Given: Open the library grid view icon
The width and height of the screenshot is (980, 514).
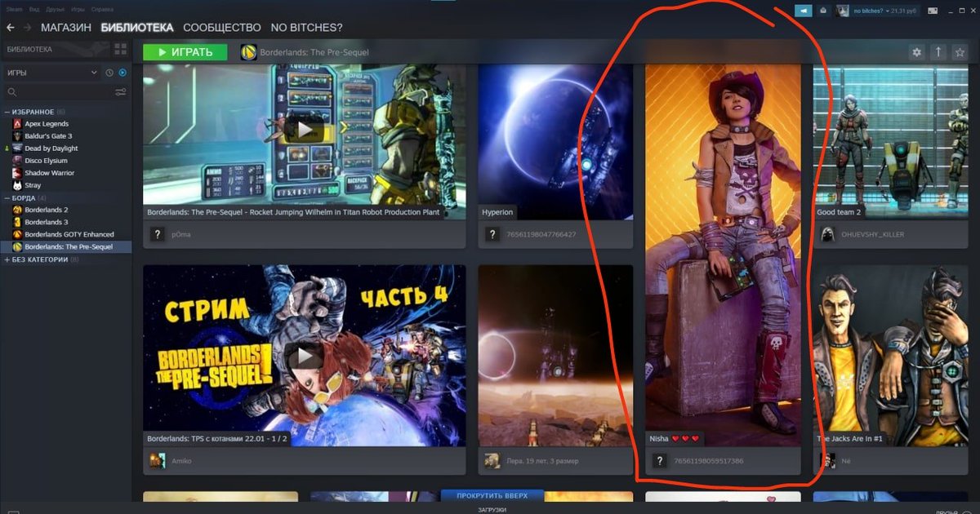Looking at the screenshot, I should [x=121, y=49].
